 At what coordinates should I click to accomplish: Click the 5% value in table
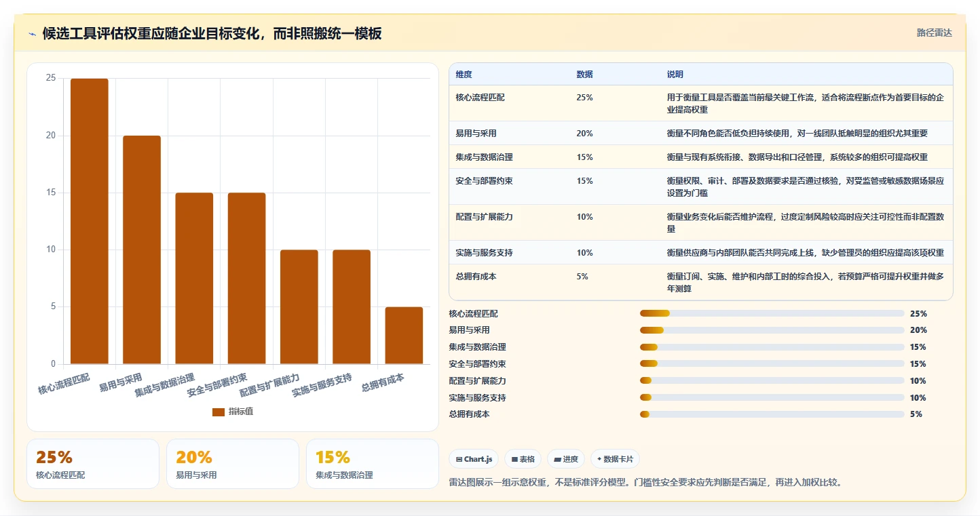(x=582, y=277)
